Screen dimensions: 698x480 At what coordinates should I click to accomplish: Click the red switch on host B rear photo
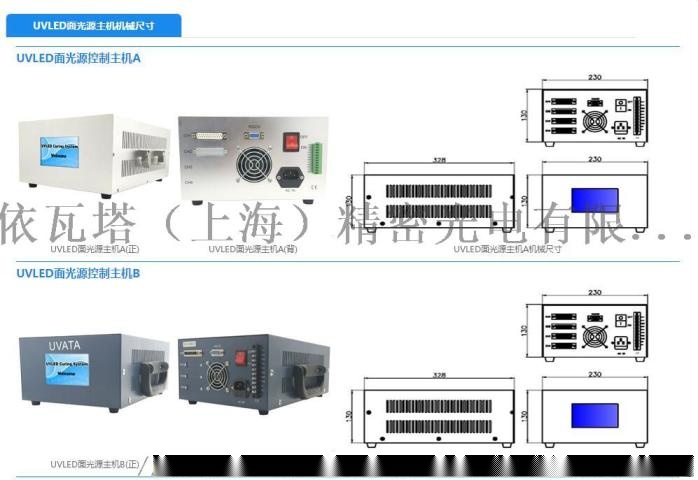(x=240, y=358)
